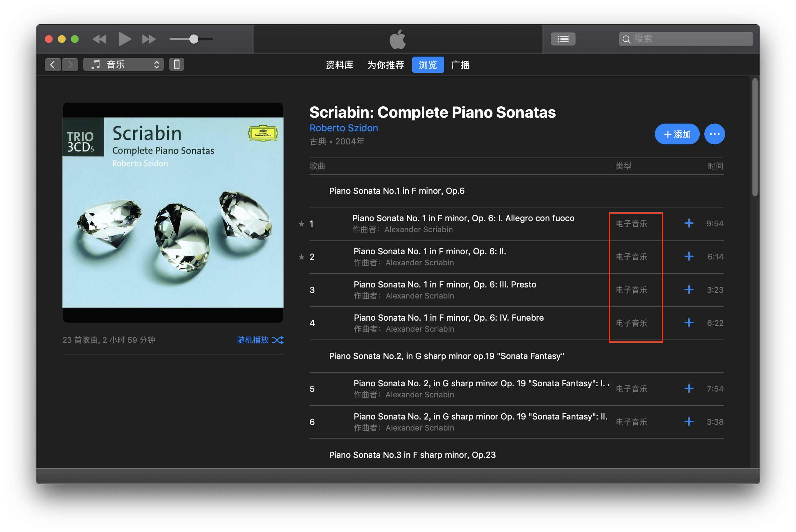Open the 广播 tab

(x=460, y=65)
